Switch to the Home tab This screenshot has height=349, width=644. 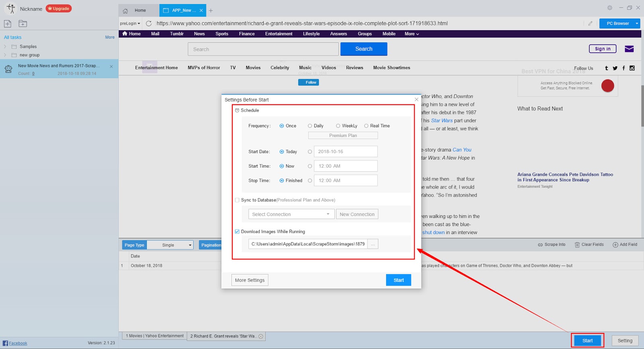[x=139, y=10]
